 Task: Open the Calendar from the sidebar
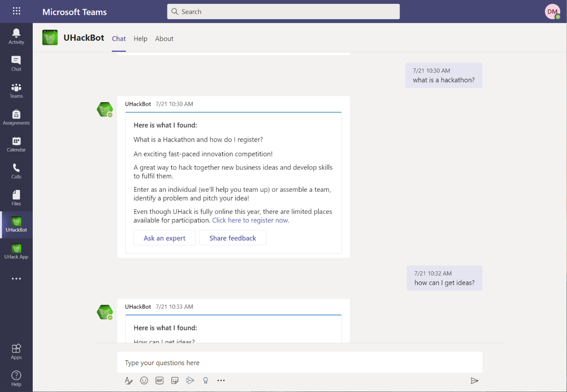16,144
